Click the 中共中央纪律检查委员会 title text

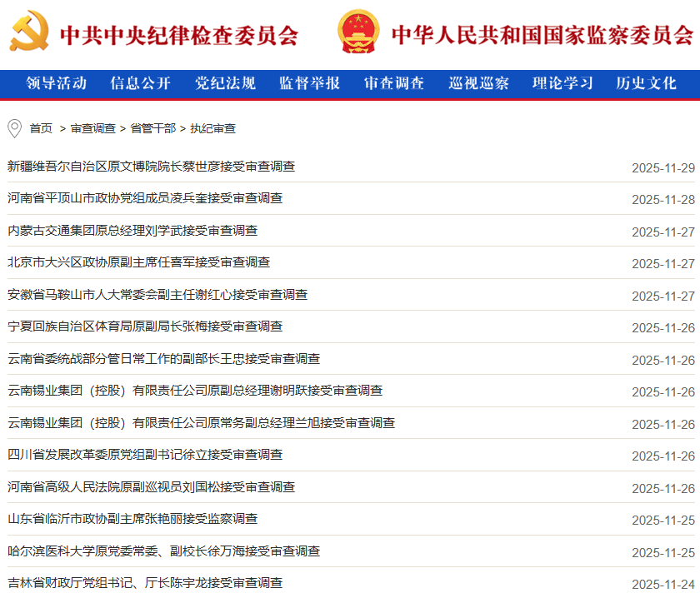pos(178,34)
